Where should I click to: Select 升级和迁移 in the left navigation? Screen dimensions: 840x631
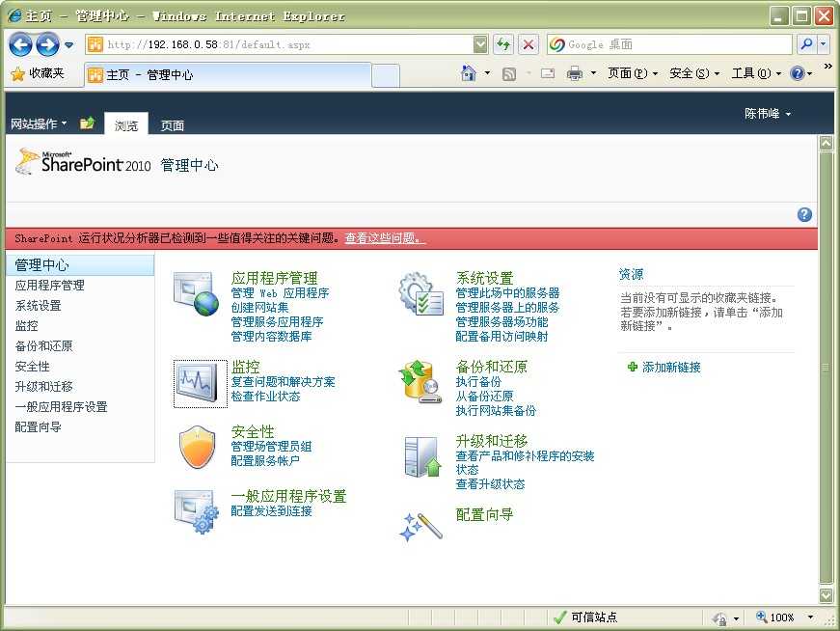pos(44,387)
